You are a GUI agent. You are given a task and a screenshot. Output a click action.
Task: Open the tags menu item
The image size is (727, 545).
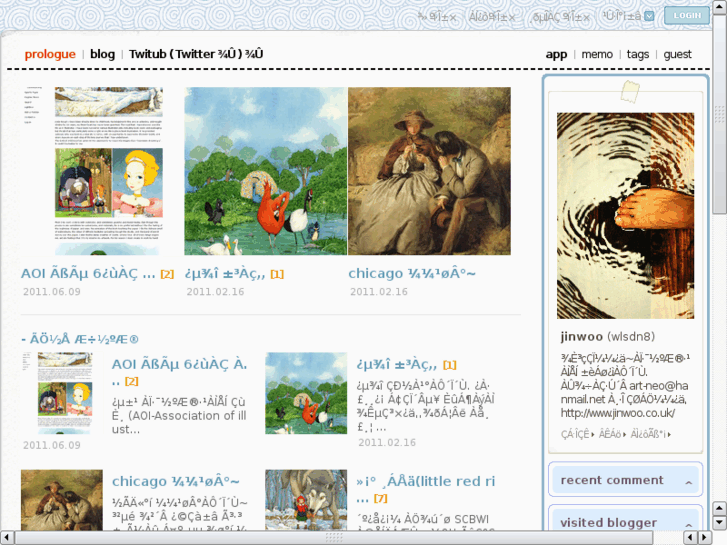pos(638,54)
